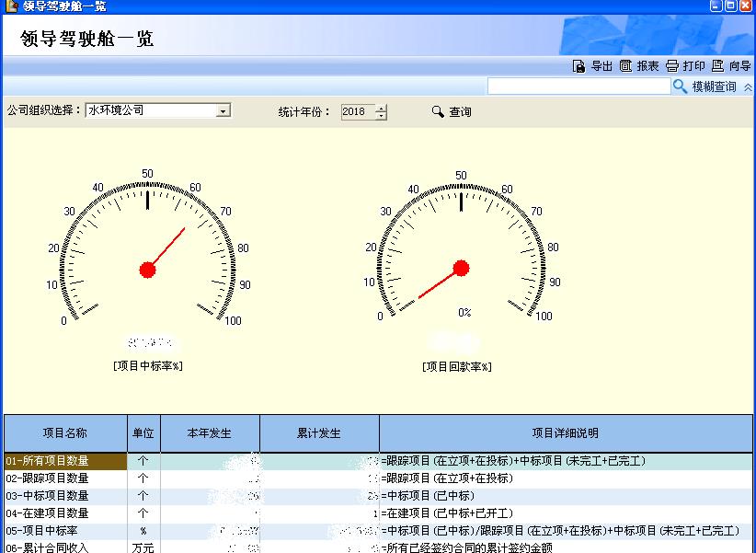
Task: Open the 公司组织选择 company dropdown
Action: (223, 111)
